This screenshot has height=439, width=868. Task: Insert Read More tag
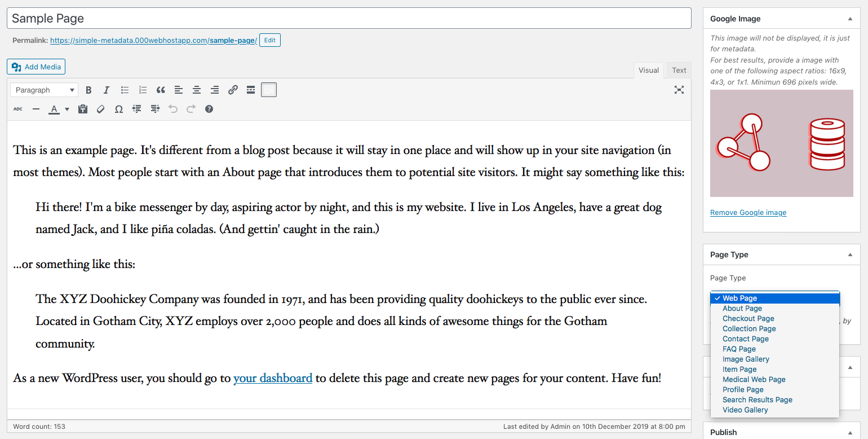tap(251, 90)
